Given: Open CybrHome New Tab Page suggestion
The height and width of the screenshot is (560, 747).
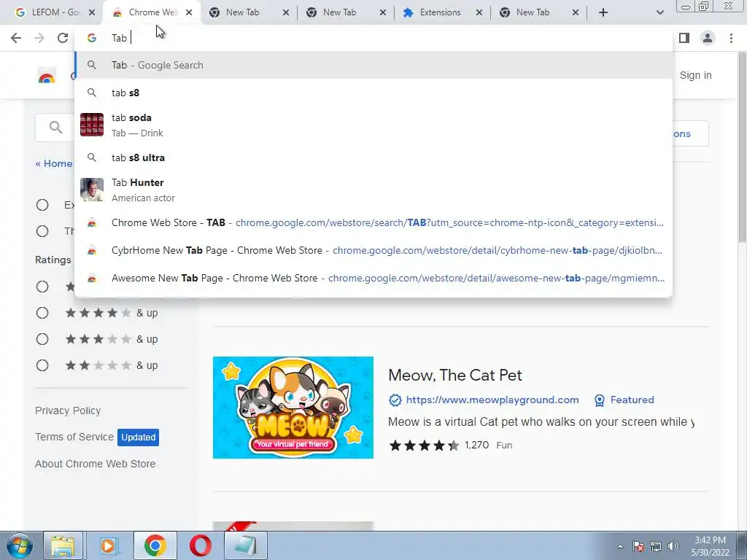Looking at the screenshot, I should point(373,251).
